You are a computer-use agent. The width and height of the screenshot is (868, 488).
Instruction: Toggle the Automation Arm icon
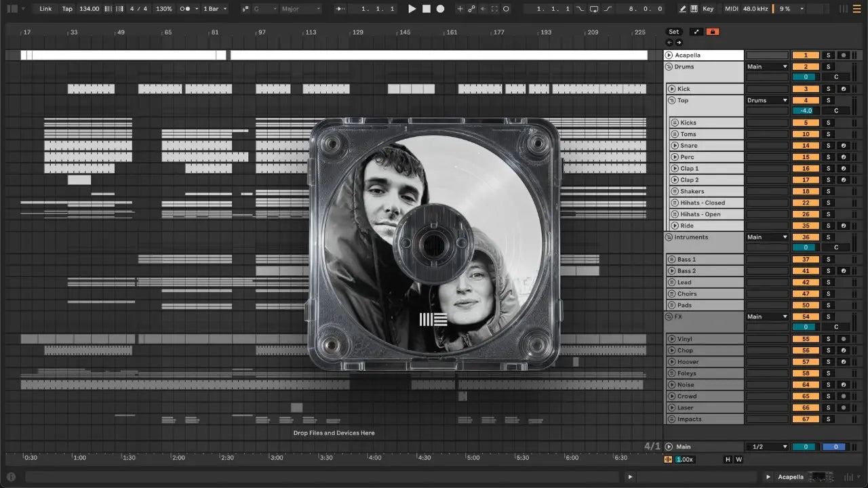[x=471, y=9]
